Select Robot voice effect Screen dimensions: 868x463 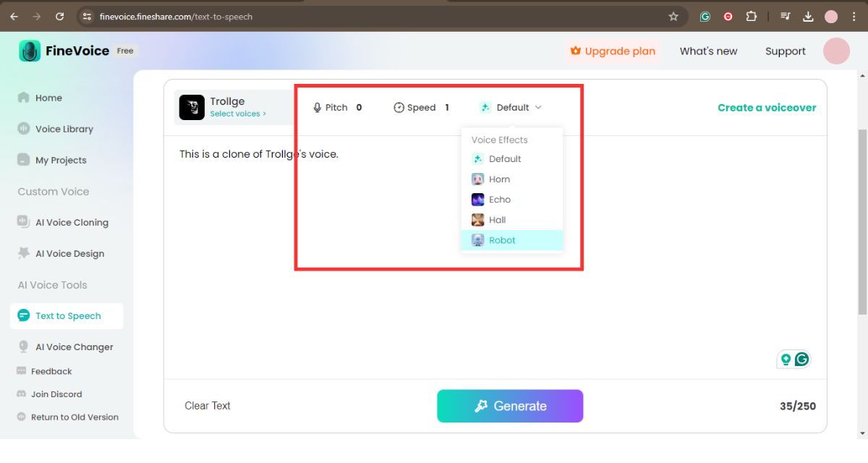click(502, 240)
